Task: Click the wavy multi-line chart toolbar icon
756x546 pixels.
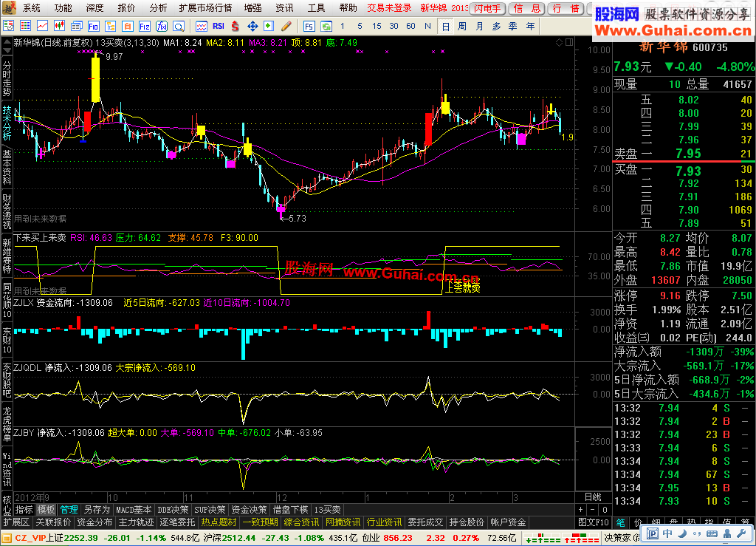Action: coord(202,26)
